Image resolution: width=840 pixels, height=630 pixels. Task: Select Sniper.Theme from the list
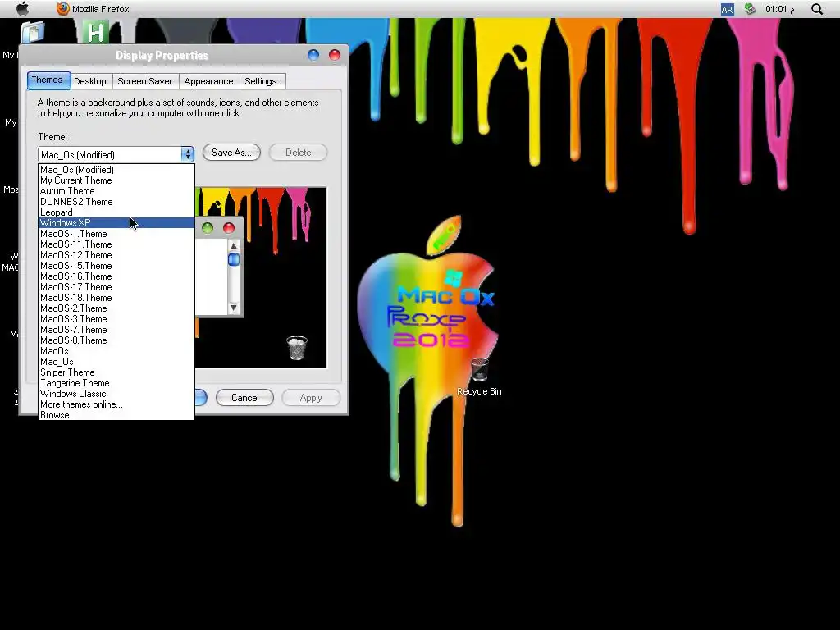(116, 373)
